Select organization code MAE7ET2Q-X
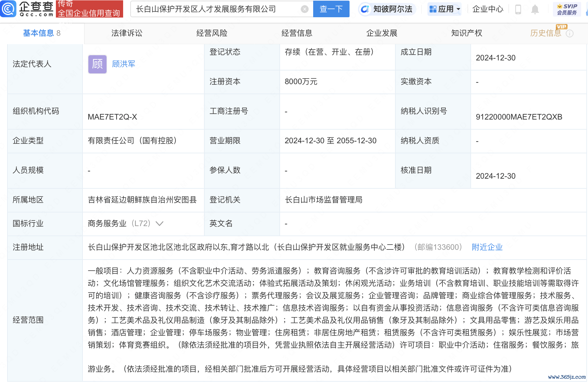The width and height of the screenshot is (588, 382). pos(112,117)
